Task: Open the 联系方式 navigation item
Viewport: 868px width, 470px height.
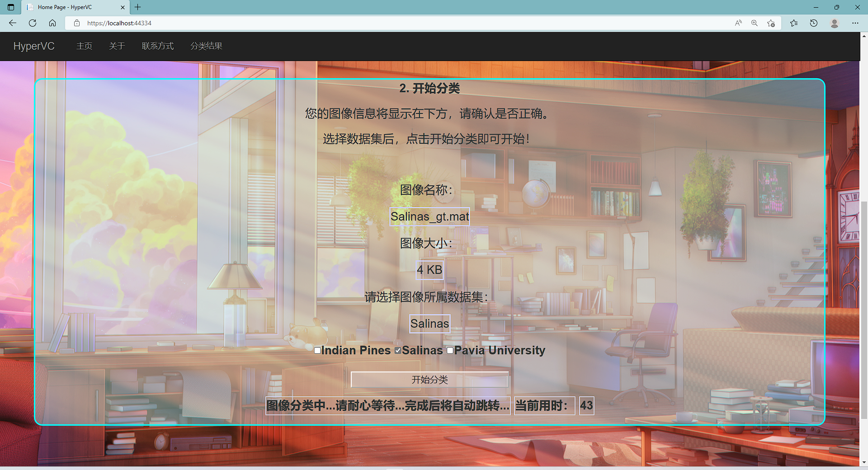Action: pyautogui.click(x=158, y=46)
